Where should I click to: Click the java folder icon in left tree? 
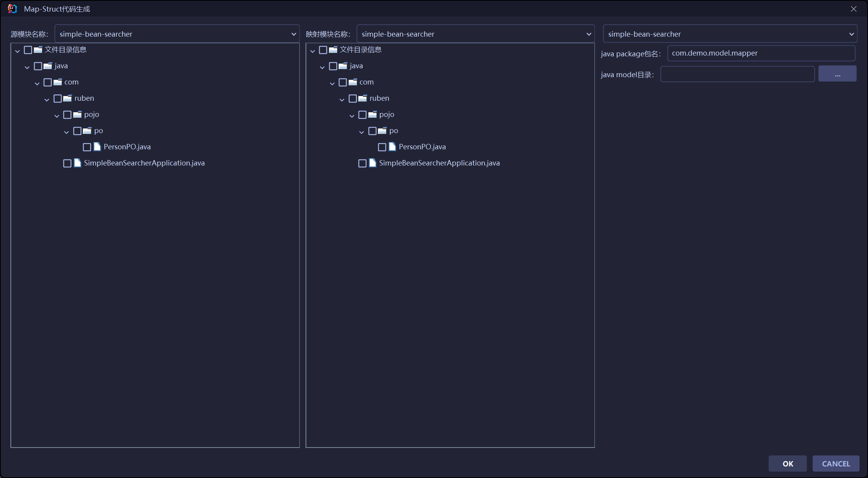[x=48, y=66]
